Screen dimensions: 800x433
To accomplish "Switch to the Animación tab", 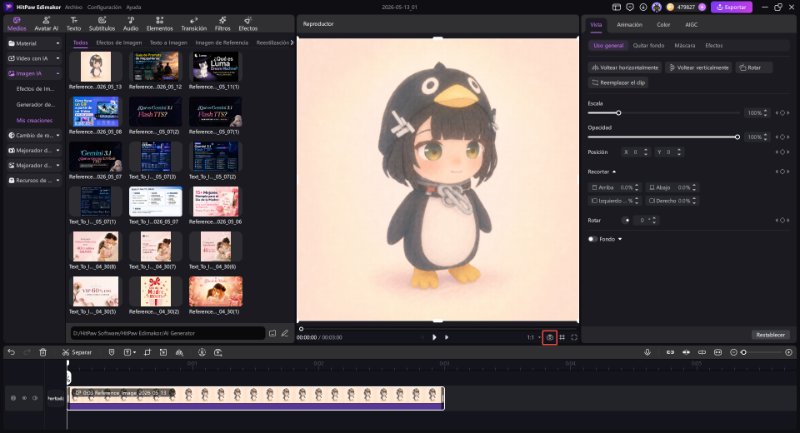I will point(630,24).
